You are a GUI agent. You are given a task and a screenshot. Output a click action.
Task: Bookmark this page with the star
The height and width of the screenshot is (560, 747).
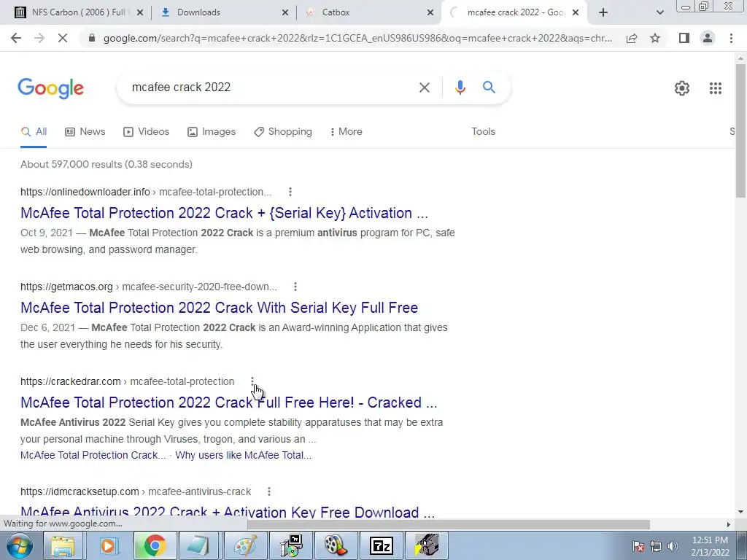click(655, 38)
